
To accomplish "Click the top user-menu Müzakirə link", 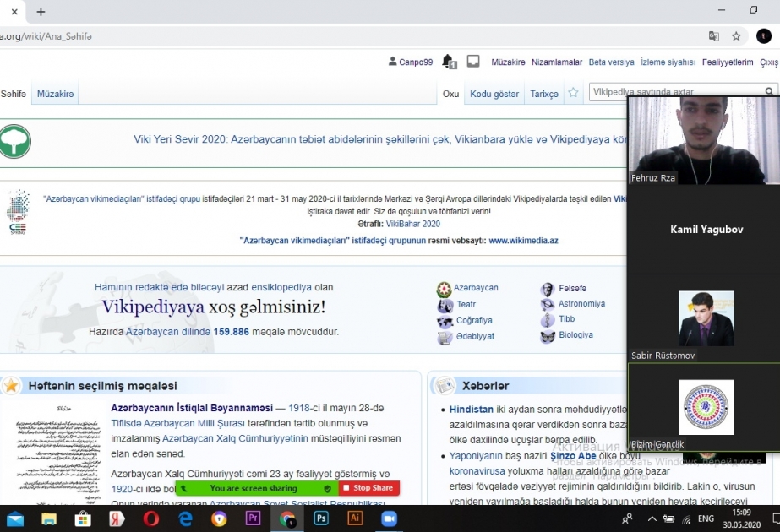I will tap(508, 62).
